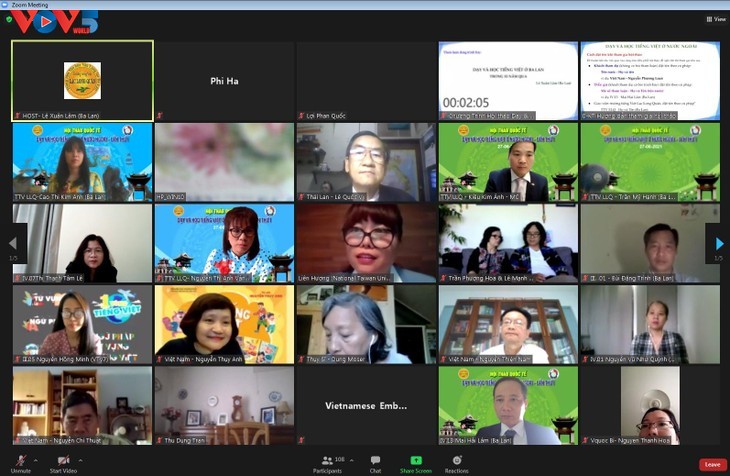
Task: Click the Zoom app icon in title bar
Action: click(5, 5)
